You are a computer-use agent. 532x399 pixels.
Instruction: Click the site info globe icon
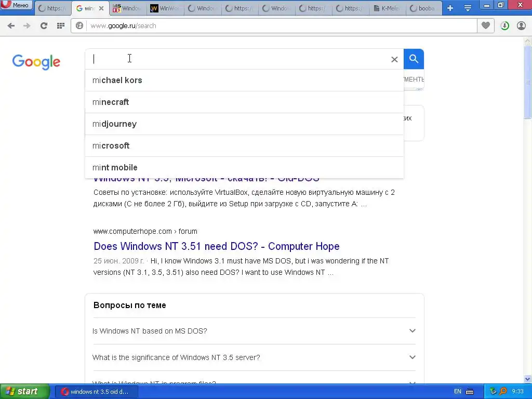click(x=79, y=26)
